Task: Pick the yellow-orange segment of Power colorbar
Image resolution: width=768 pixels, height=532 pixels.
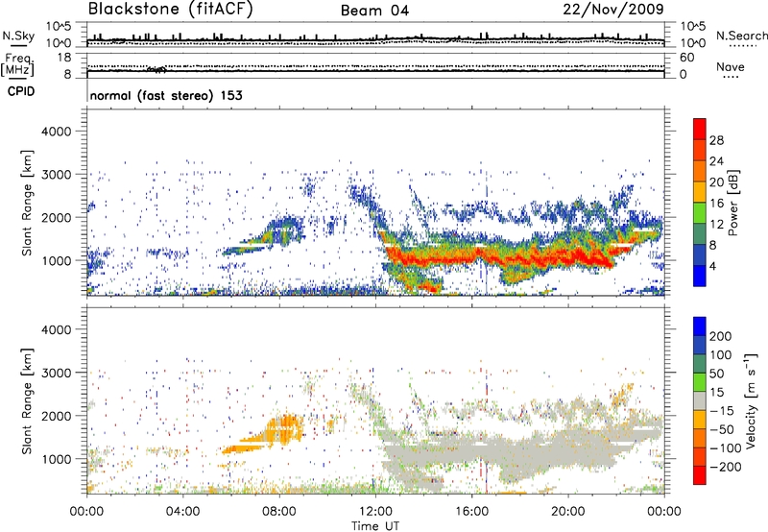Action: (700, 192)
